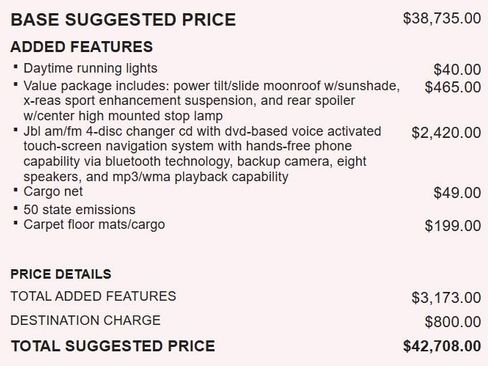The height and width of the screenshot is (366, 488).
Task: Select the $800.00 destination charge amount
Action: click(453, 322)
